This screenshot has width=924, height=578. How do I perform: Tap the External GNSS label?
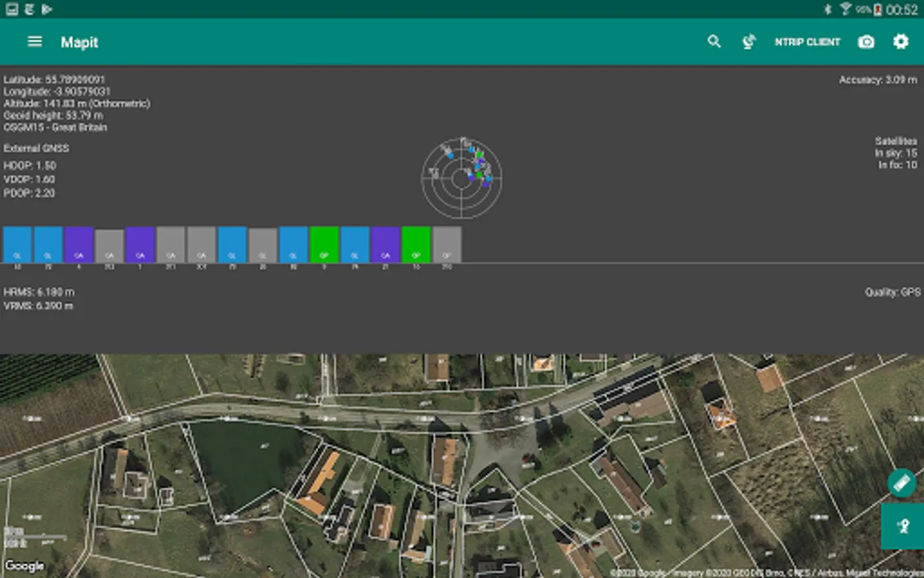click(x=37, y=148)
